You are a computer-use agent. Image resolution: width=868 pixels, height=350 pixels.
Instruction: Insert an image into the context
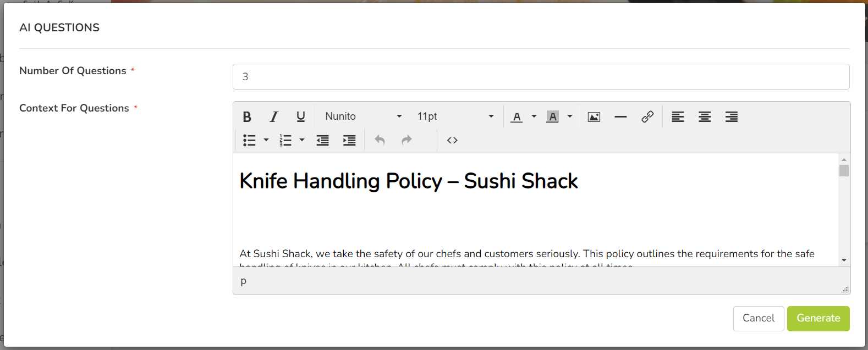tap(594, 116)
